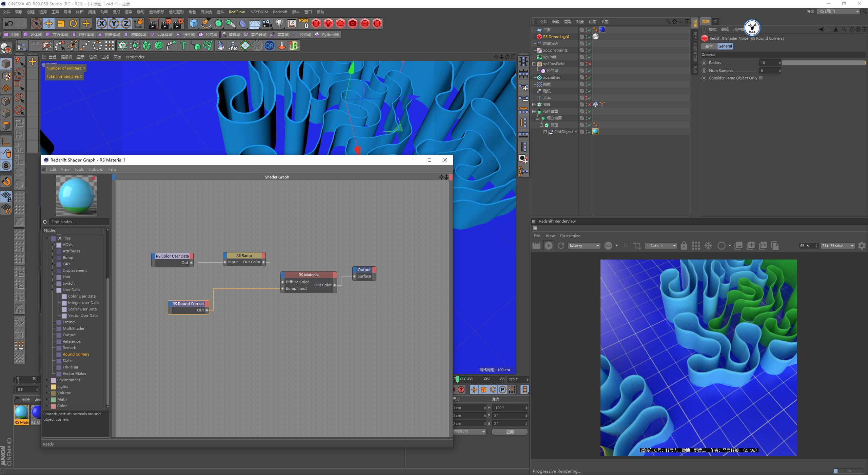The width and height of the screenshot is (868, 475).
Task: Select the spline Pen tool icon
Action: click(x=206, y=23)
